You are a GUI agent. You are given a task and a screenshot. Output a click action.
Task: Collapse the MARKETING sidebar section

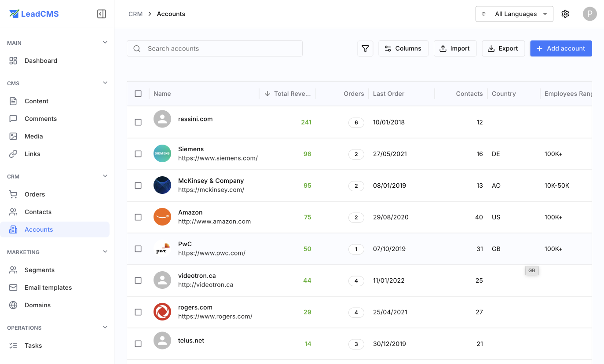pos(105,251)
